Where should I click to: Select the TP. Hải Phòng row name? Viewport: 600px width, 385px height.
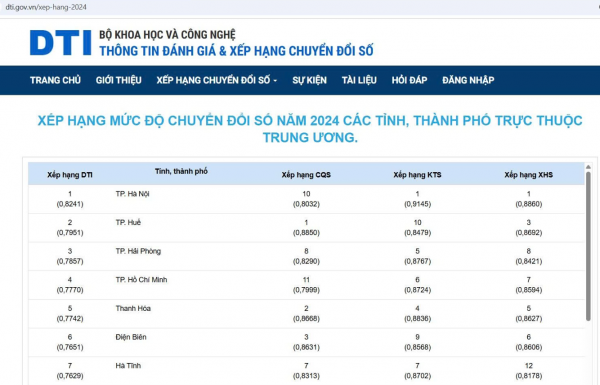point(138,251)
